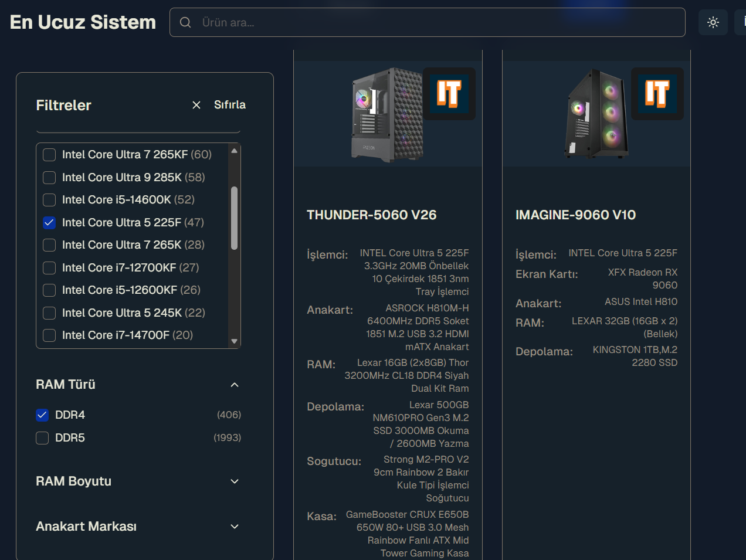Check Intel Core i7-12700KF
This screenshot has width=746, height=560.
click(x=49, y=268)
